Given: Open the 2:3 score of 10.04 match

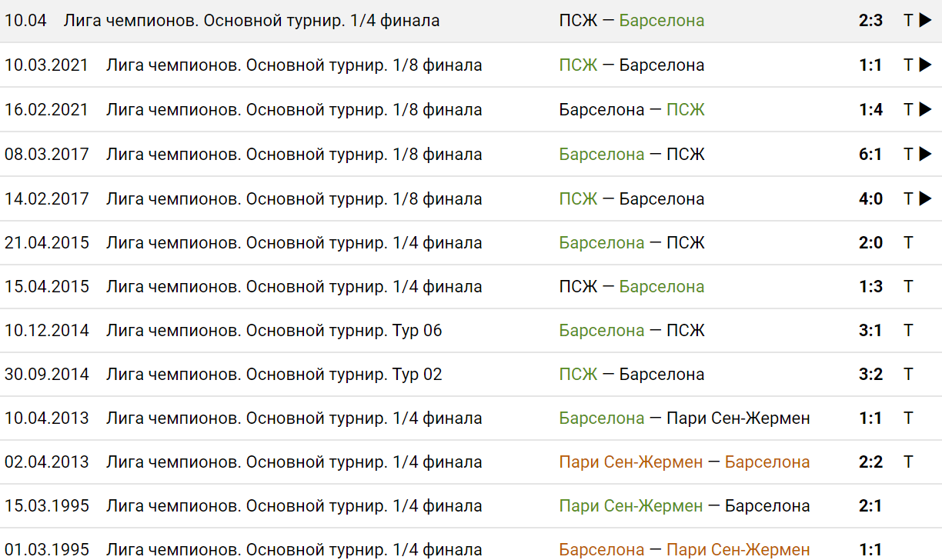Looking at the screenshot, I should (870, 21).
